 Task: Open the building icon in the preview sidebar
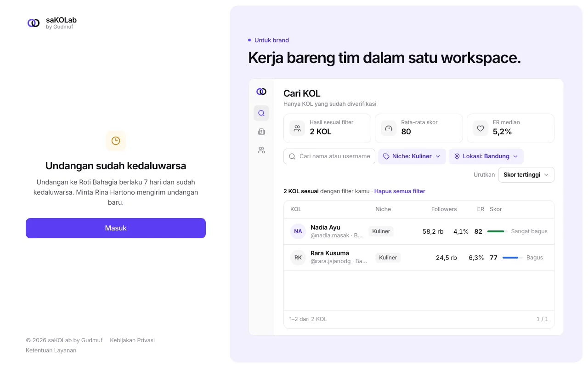click(261, 132)
